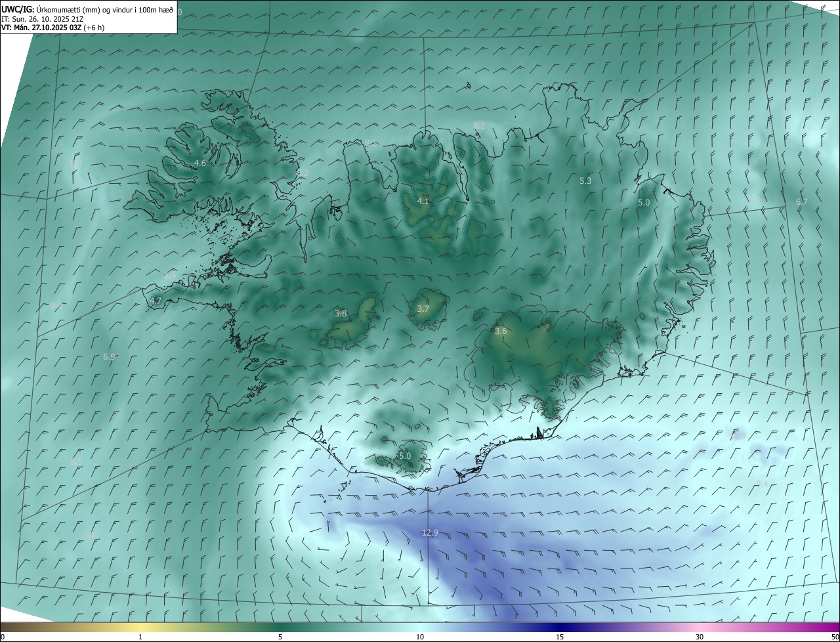Click the colour scale tick label 50
The width and height of the screenshot is (840, 642).
(x=835, y=637)
